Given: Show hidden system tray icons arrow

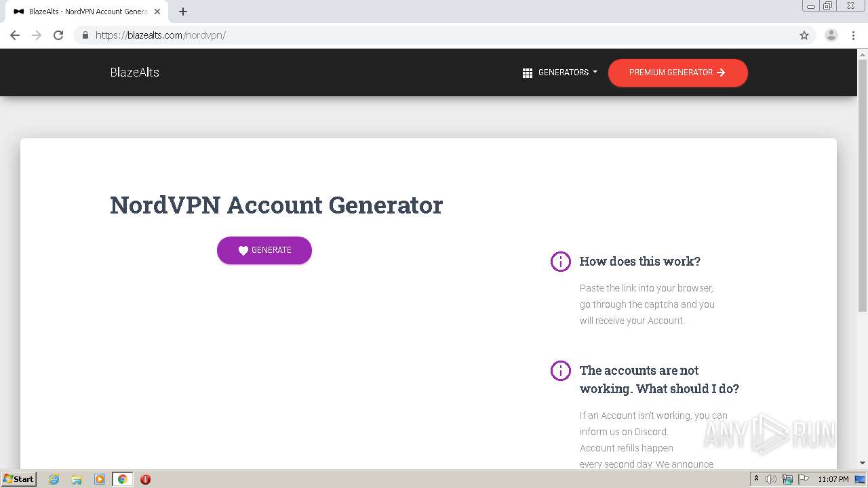Looking at the screenshot, I should click(757, 479).
